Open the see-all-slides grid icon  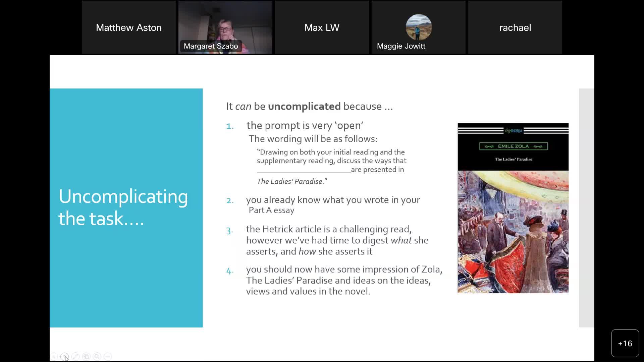click(86, 356)
